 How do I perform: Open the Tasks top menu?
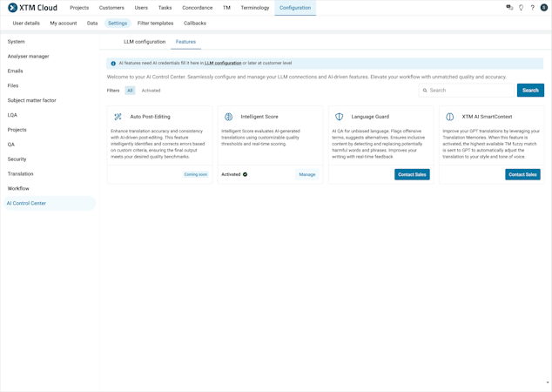click(165, 7)
